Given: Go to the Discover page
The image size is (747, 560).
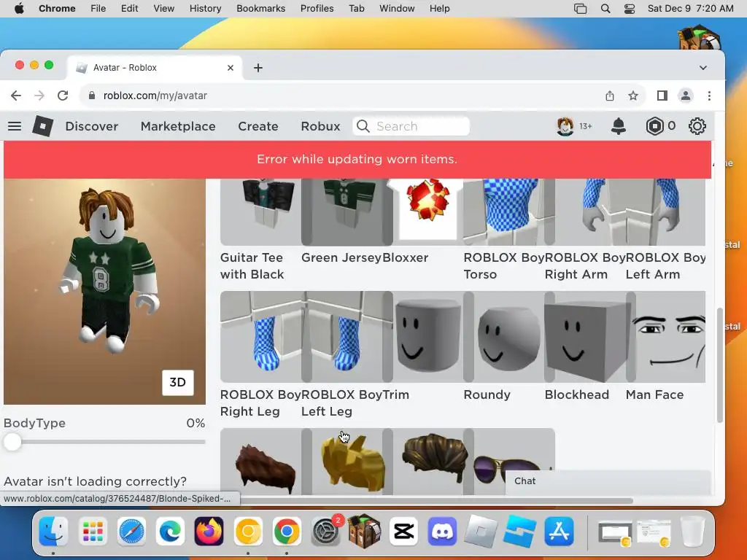Looking at the screenshot, I should [x=91, y=126].
